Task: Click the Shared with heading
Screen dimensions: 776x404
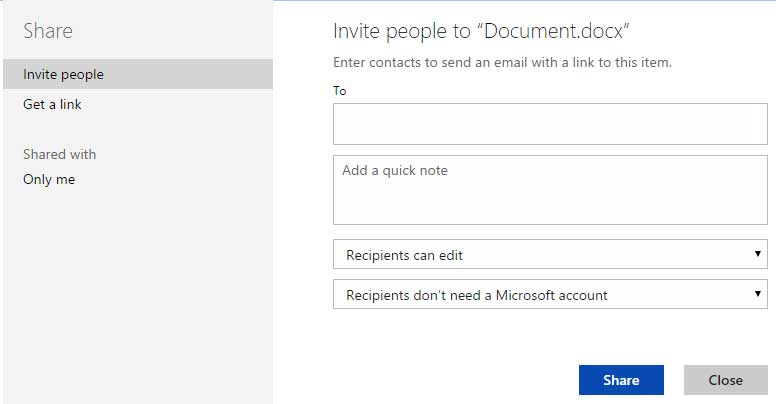Action: point(59,154)
